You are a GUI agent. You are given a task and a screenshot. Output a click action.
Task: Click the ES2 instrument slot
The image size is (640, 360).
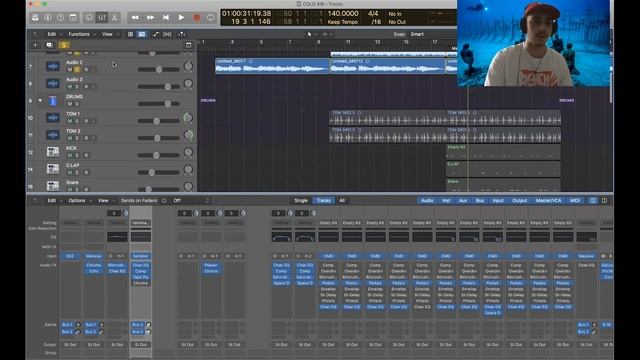[70, 256]
